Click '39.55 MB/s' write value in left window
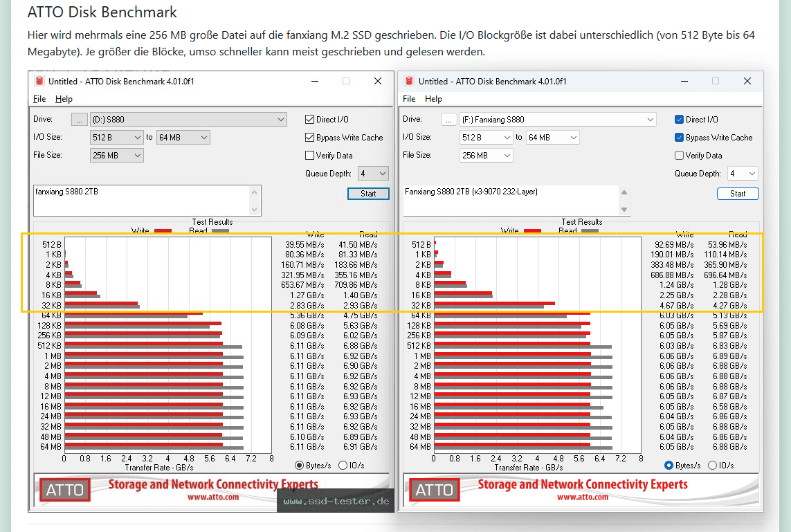The height and width of the screenshot is (532, 791). tap(304, 245)
